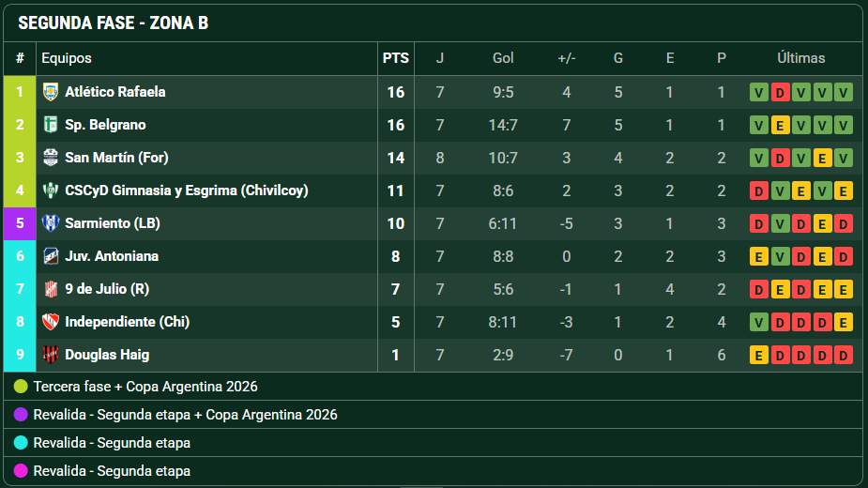Click Douglas Haig's yellow E result badge
This screenshot has height=488, width=868.
pyautogui.click(x=759, y=355)
